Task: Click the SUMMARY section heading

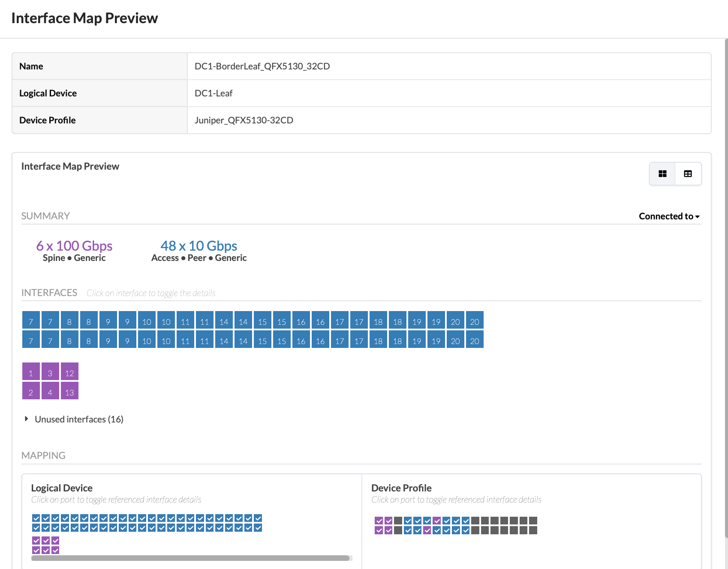Action: coord(45,216)
